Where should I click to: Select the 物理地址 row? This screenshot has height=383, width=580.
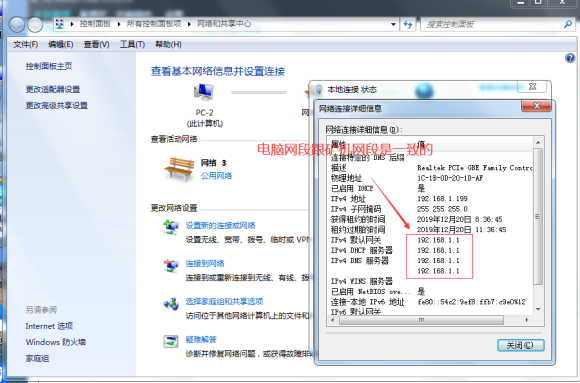click(x=431, y=178)
